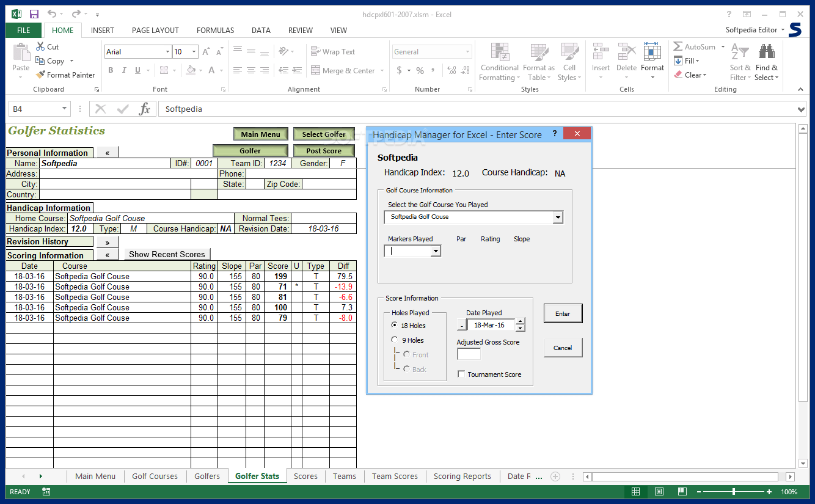Open the Team Scores sheet tab

coord(395,477)
